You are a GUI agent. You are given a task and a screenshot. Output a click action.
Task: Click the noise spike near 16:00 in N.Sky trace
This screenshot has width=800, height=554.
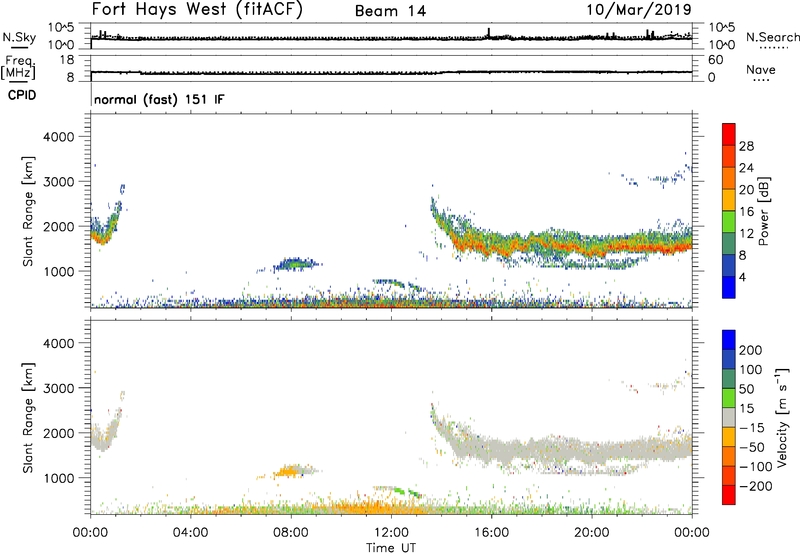click(x=488, y=33)
